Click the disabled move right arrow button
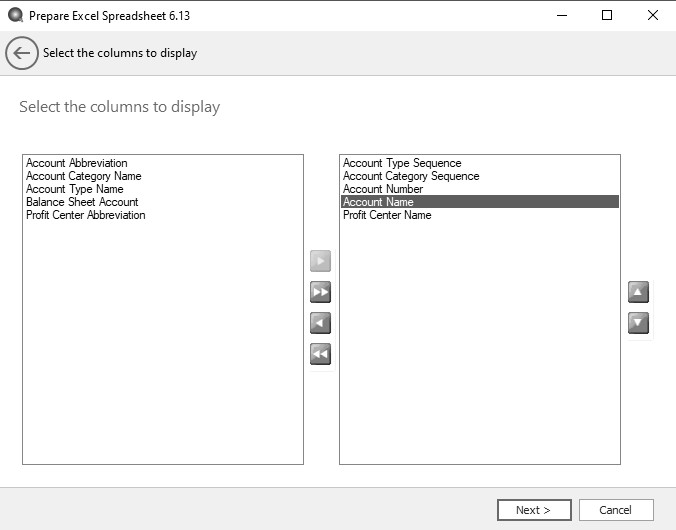 coord(320,262)
